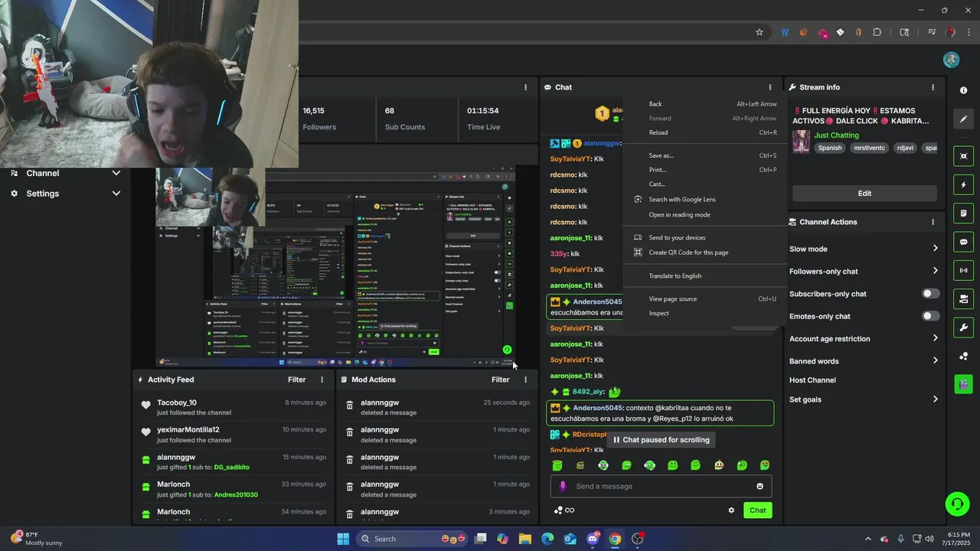
Task: Click the first green emote in quick emote row
Action: [x=557, y=465]
